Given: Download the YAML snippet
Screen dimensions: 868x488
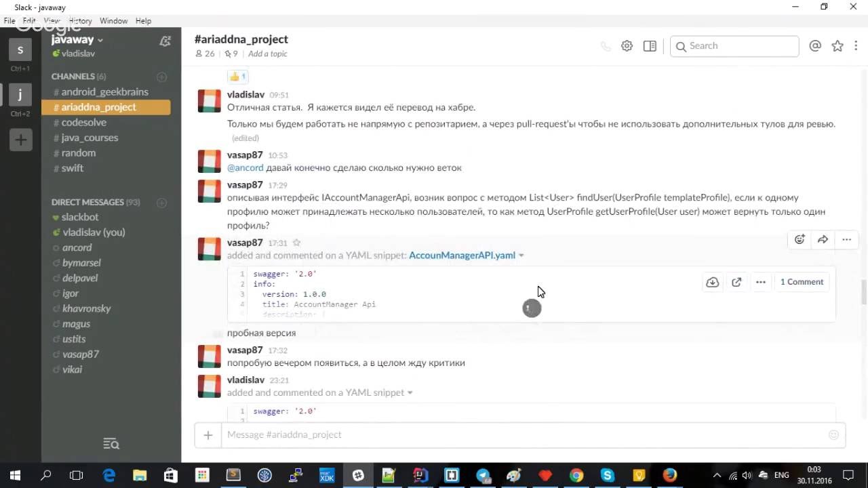Looking at the screenshot, I should click(x=712, y=282).
